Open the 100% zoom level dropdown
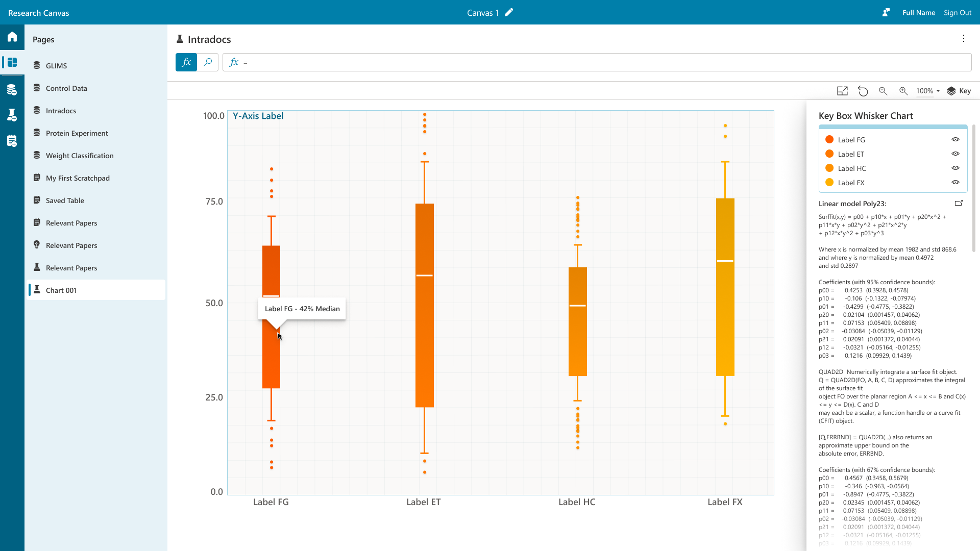 pos(928,91)
